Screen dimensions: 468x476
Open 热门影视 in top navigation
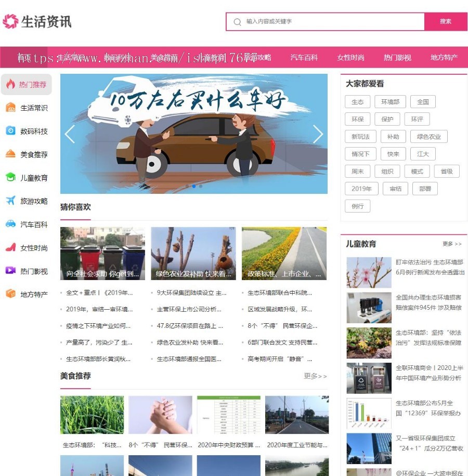click(398, 57)
